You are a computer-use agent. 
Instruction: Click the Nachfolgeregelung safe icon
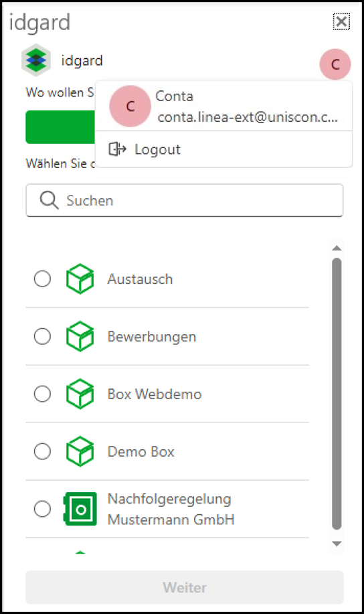click(80, 509)
